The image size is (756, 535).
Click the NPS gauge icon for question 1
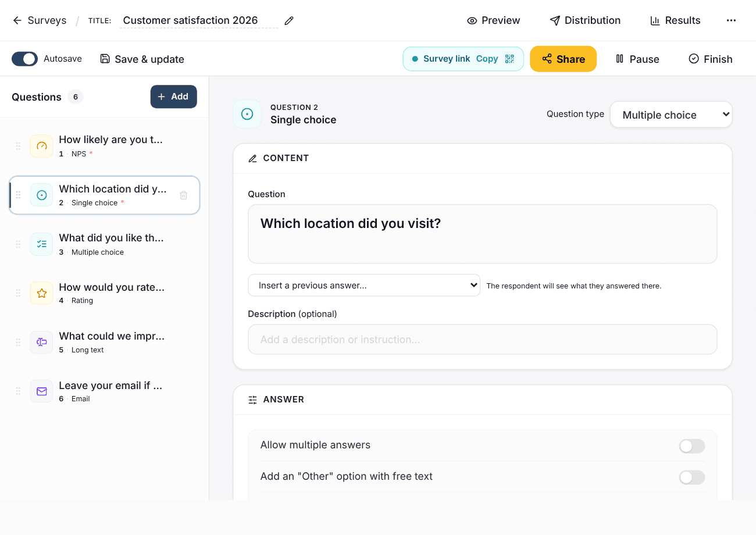(x=42, y=146)
